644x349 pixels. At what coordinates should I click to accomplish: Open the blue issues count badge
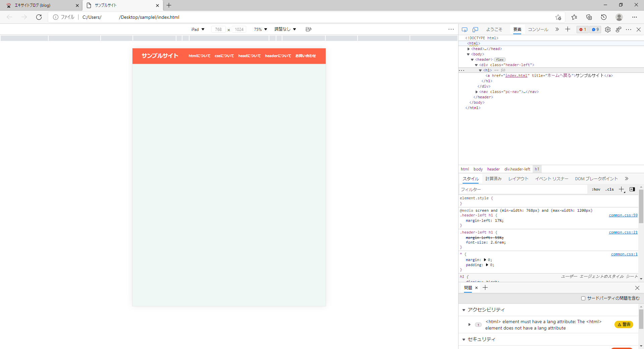[x=595, y=30]
